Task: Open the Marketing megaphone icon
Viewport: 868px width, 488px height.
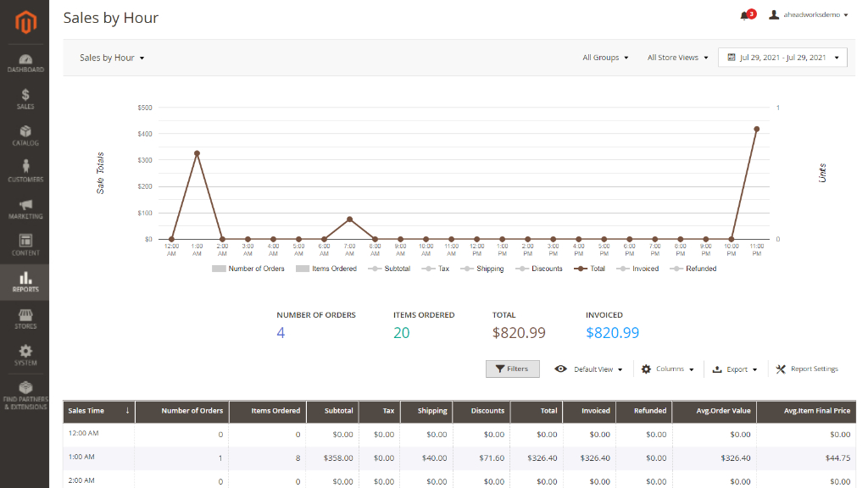Action: coord(25,205)
